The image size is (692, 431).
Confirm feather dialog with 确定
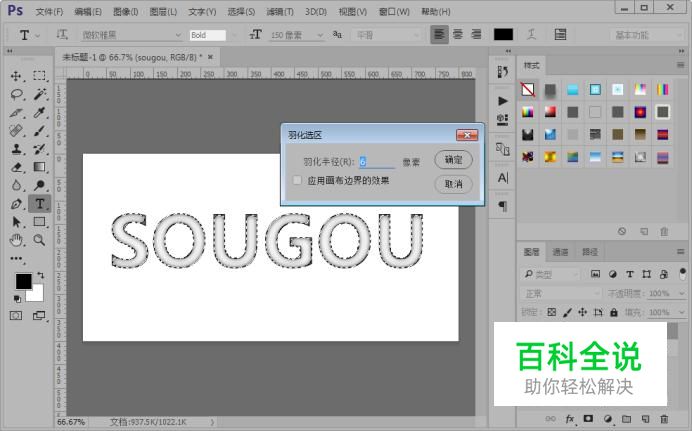(453, 160)
